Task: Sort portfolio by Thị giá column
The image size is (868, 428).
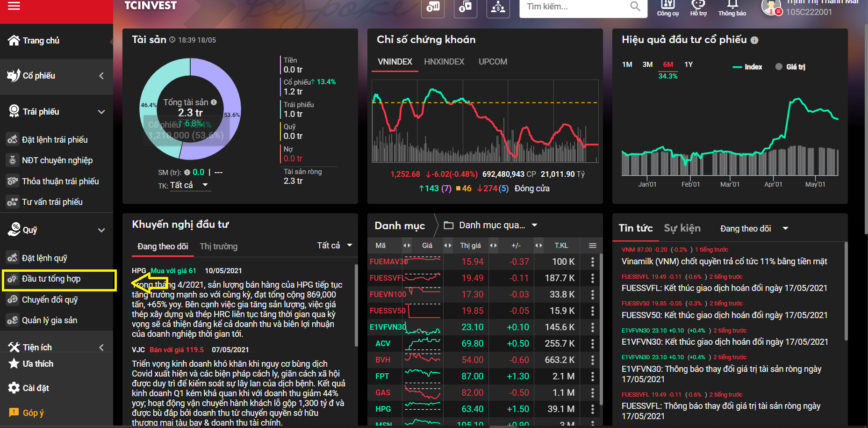Action: 470,246
